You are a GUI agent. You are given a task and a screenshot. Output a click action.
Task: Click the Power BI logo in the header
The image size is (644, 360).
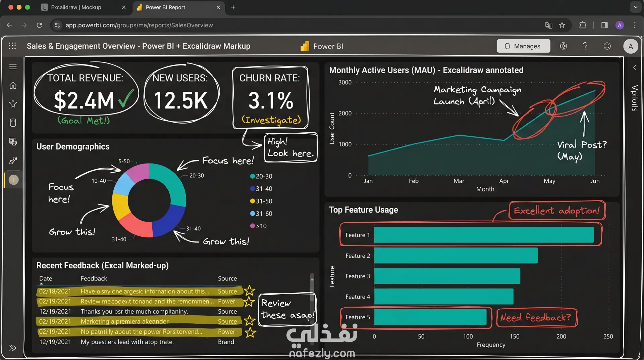click(305, 46)
